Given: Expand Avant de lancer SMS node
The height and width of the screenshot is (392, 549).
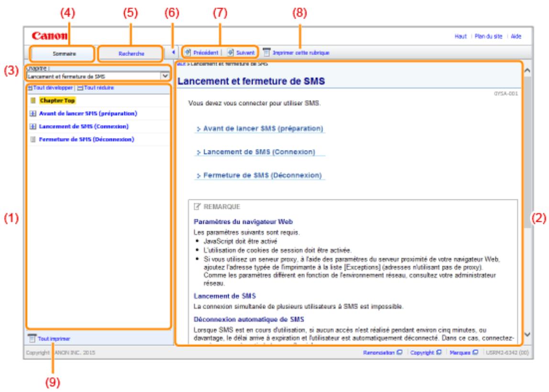Looking at the screenshot, I should coord(33,113).
